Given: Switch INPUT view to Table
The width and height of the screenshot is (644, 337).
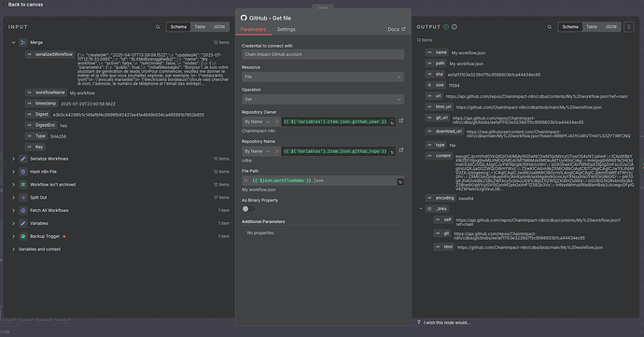Looking at the screenshot, I should pyautogui.click(x=200, y=27).
